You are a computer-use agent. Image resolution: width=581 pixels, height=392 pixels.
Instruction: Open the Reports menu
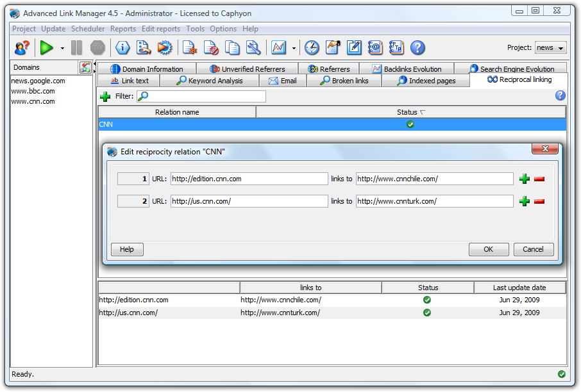[x=122, y=28]
